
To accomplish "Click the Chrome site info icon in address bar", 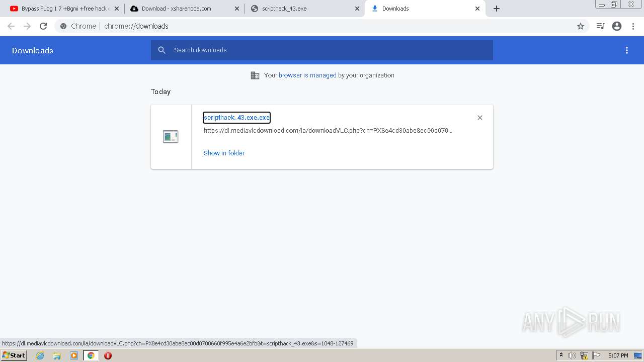I will point(63,26).
